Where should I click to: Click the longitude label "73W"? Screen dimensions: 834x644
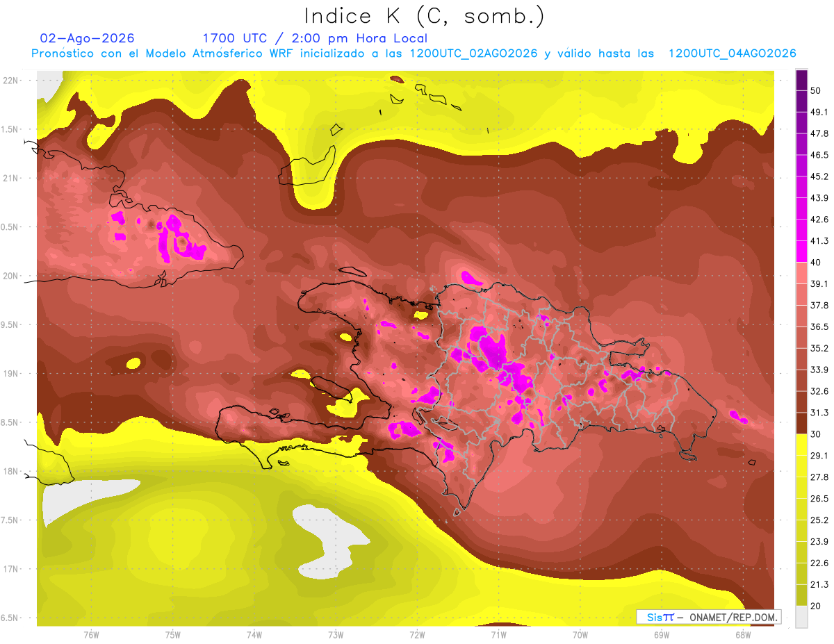pyautogui.click(x=336, y=635)
